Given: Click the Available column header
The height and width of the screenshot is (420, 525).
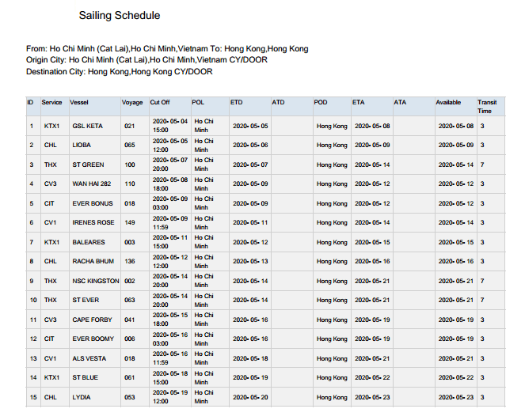Looking at the screenshot, I should point(448,102).
